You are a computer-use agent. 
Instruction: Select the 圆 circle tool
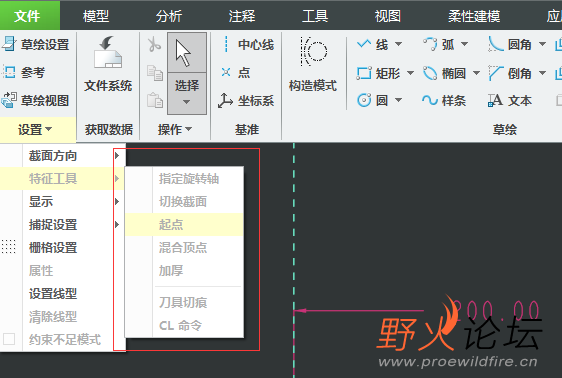click(x=373, y=100)
